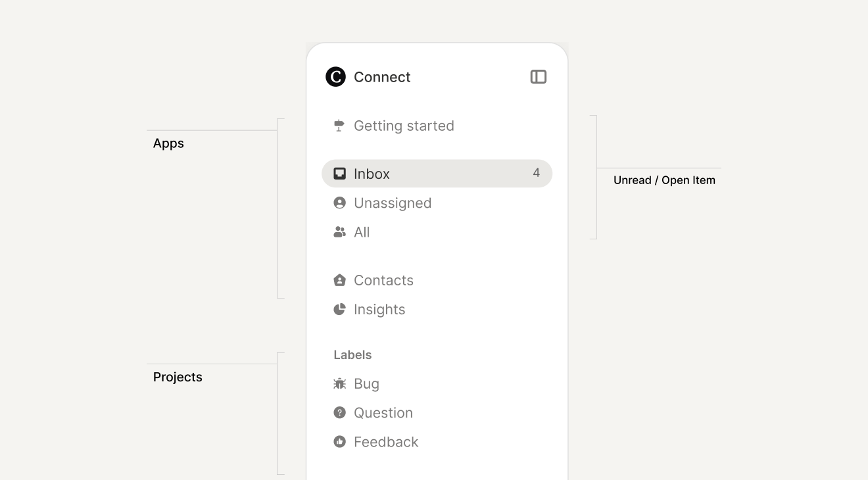868x480 pixels.
Task: Go to Contacts
Action: (x=383, y=280)
